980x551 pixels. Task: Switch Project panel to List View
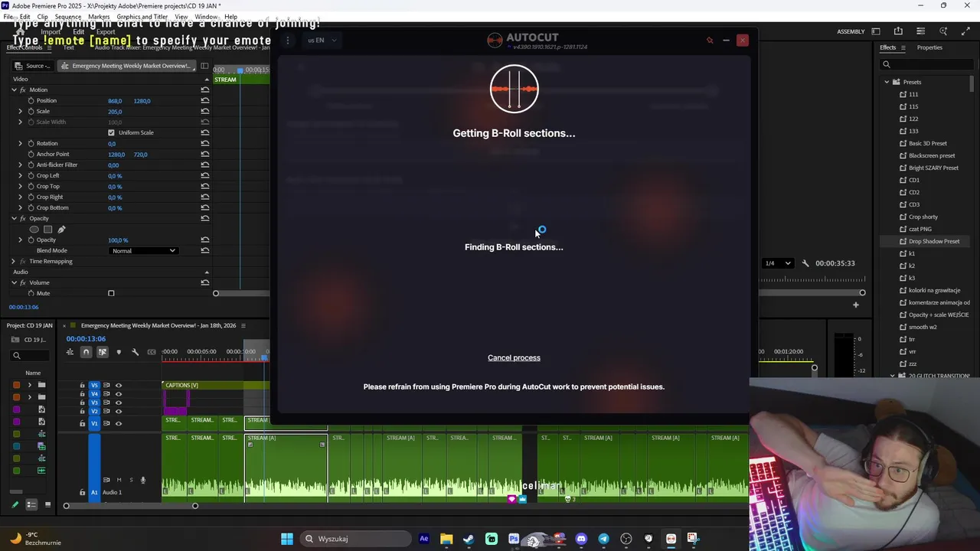click(x=31, y=505)
